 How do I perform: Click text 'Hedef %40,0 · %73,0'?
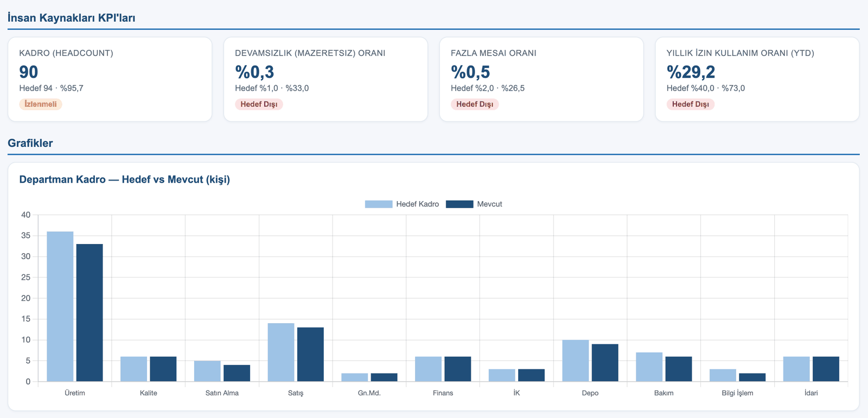(706, 88)
